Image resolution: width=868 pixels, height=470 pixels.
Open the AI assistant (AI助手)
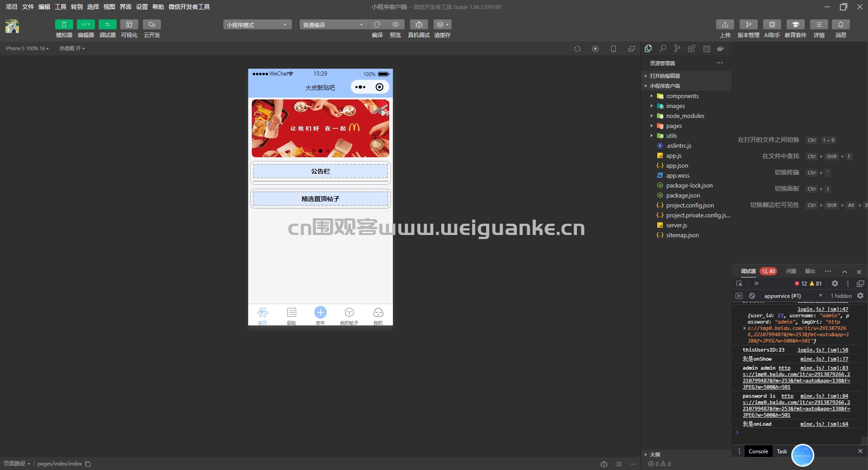pyautogui.click(x=772, y=24)
